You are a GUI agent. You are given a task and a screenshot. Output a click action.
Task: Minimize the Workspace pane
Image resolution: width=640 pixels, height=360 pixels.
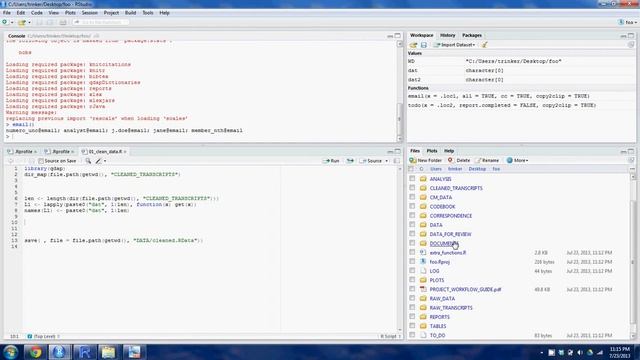tap(623, 36)
